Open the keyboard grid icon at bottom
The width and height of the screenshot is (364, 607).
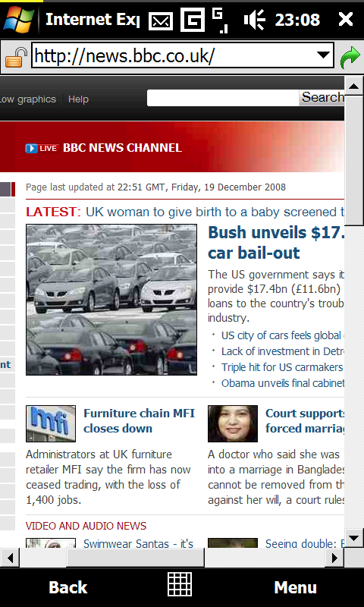pos(180,583)
